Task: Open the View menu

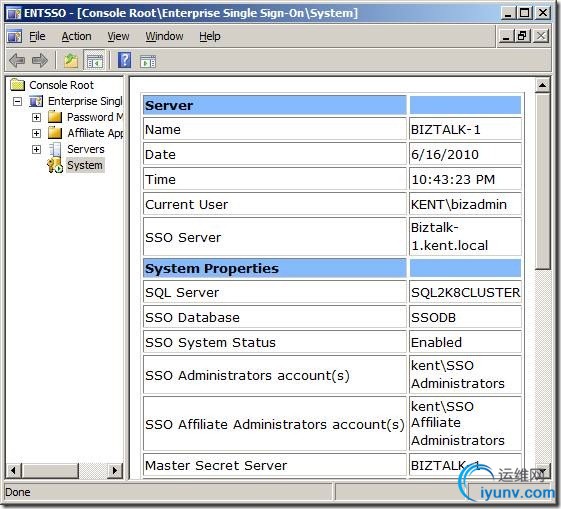Action: (x=118, y=36)
